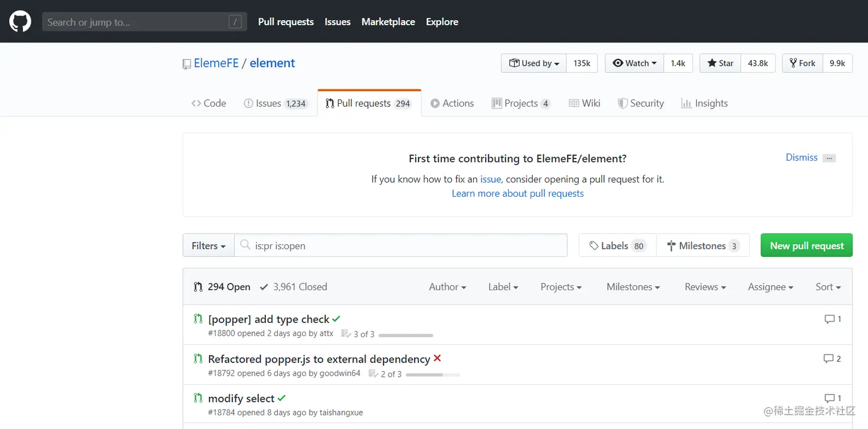Click the ellipsis button next to Dismiss
The height and width of the screenshot is (429, 868).
pos(829,158)
